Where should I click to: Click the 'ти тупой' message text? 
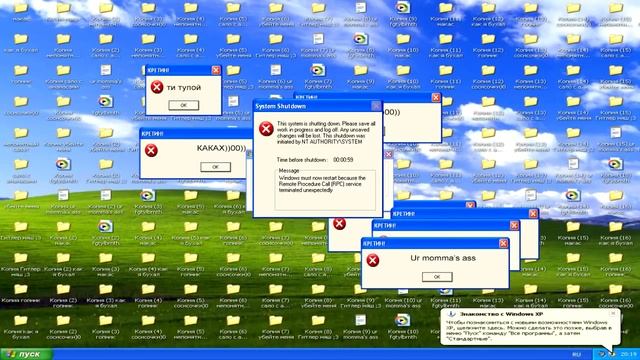[184, 87]
